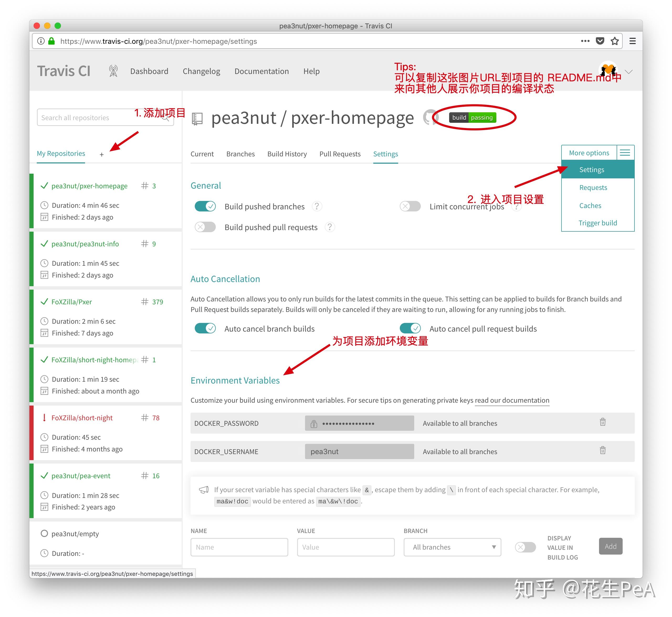Click the Travis CI logo
This screenshot has height=617, width=672.
(64, 71)
